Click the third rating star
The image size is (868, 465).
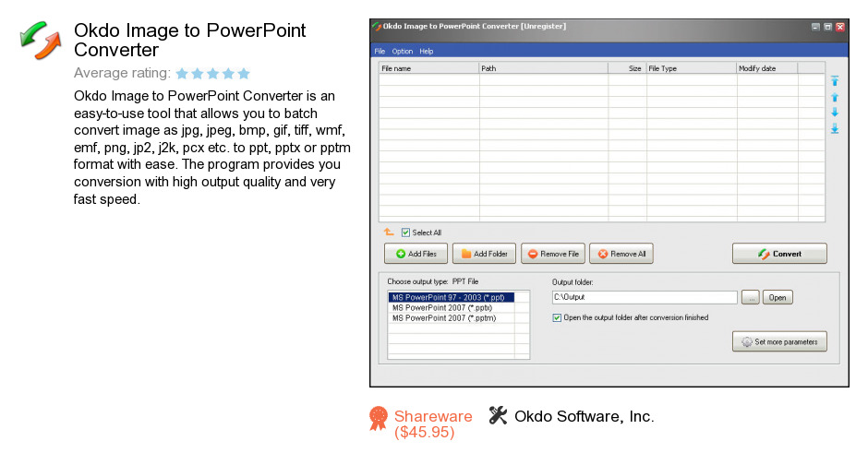(213, 73)
